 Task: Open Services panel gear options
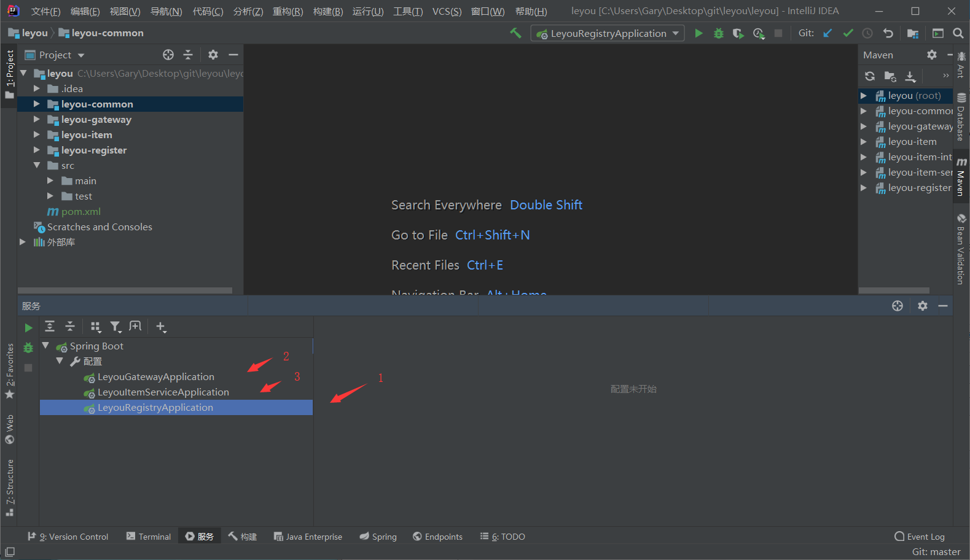pyautogui.click(x=922, y=306)
